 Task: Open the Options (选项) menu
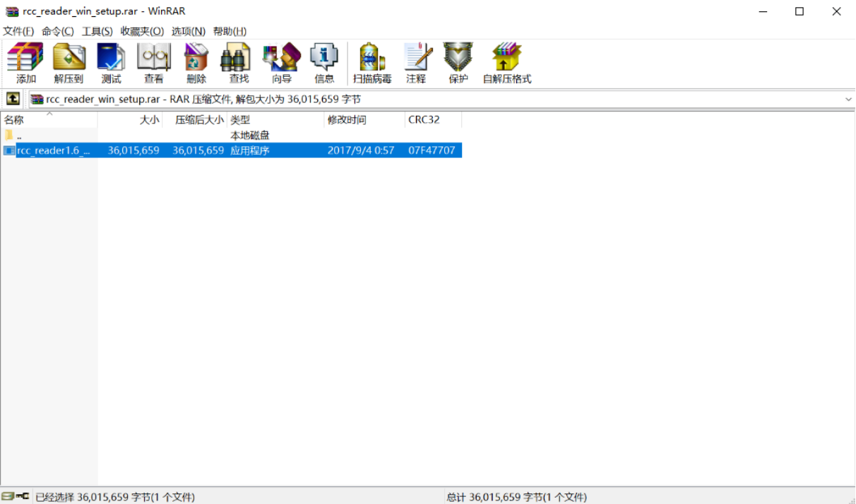(x=189, y=31)
